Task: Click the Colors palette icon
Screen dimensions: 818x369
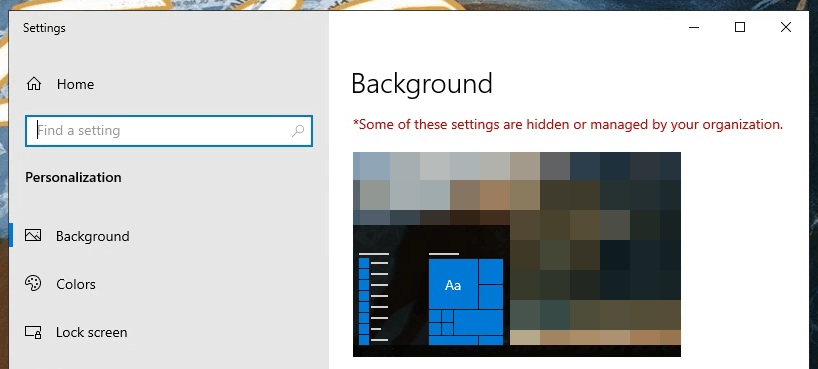Action: 33,283
